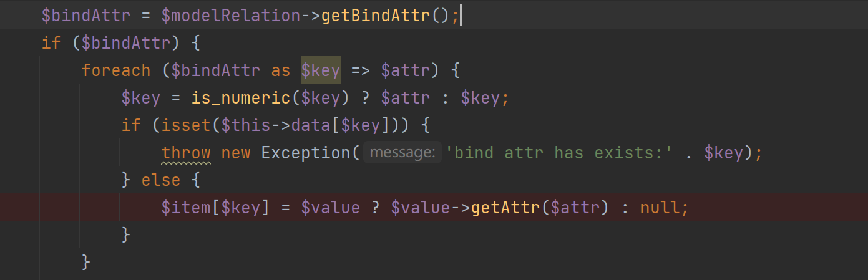Image resolution: width=868 pixels, height=280 pixels.
Task: Click the $item variable
Action: [x=186, y=208]
